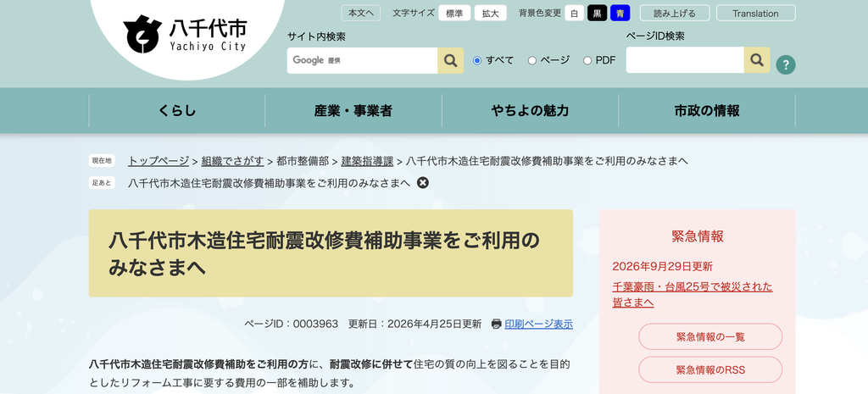Set background color to white (白)
868x394 pixels.
(x=574, y=14)
